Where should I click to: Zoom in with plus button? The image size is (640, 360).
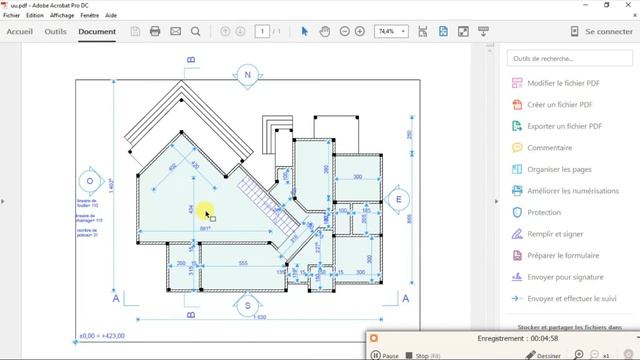[x=360, y=31]
